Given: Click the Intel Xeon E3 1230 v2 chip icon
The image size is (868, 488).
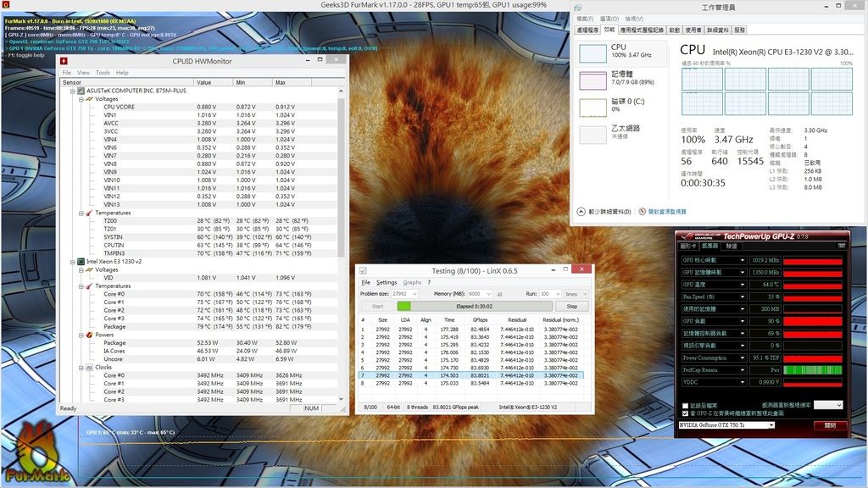Looking at the screenshot, I should pos(81,262).
